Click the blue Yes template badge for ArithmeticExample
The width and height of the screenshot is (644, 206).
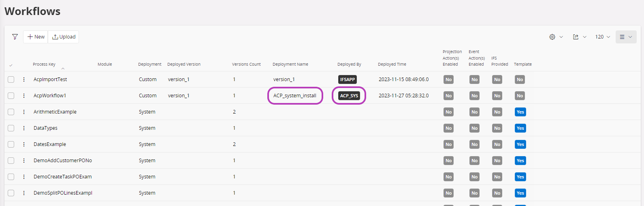click(x=520, y=112)
